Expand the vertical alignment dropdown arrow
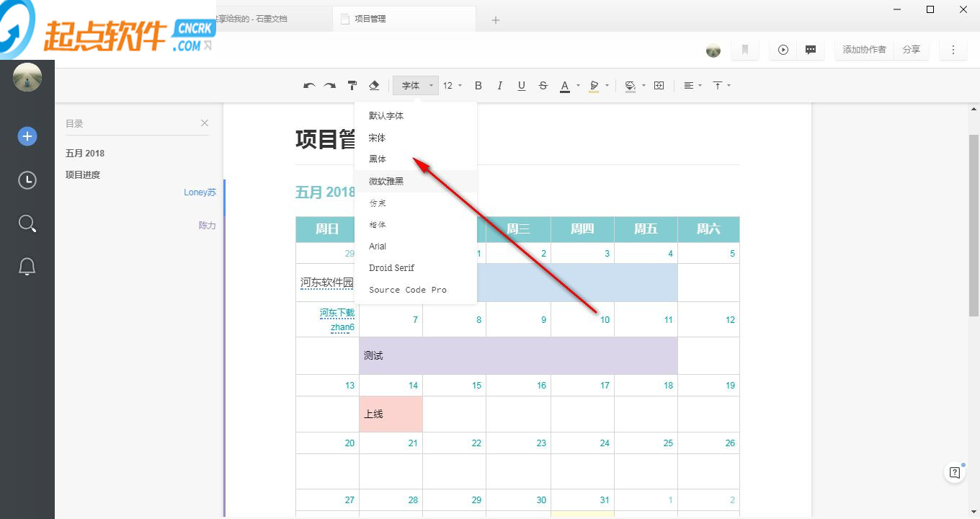This screenshot has width=980, height=519. click(729, 86)
